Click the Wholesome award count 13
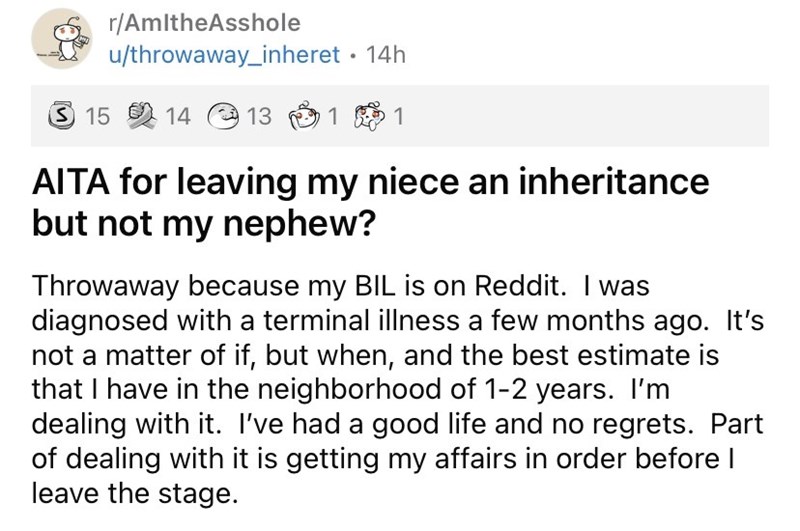800x531 pixels. pos(258,118)
